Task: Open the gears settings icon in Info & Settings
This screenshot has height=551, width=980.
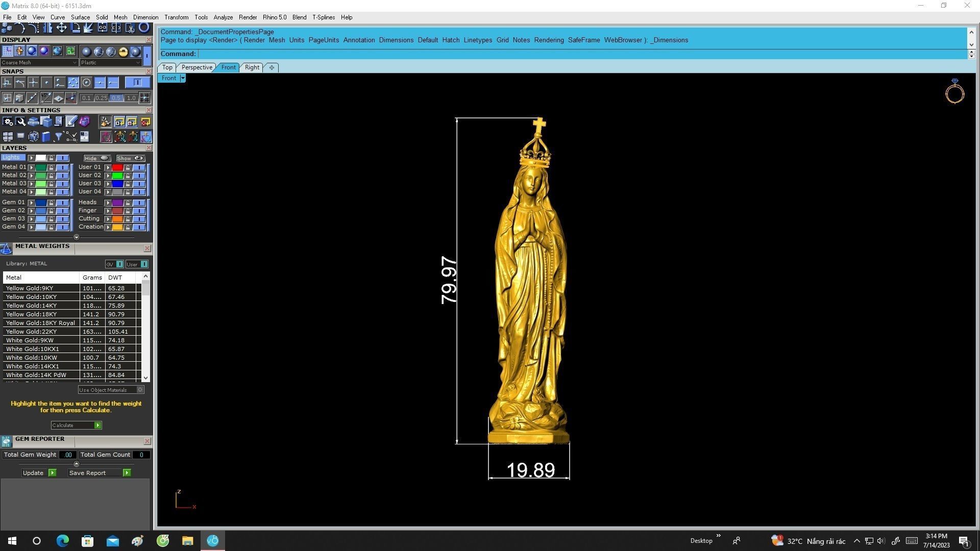Action: point(8,121)
